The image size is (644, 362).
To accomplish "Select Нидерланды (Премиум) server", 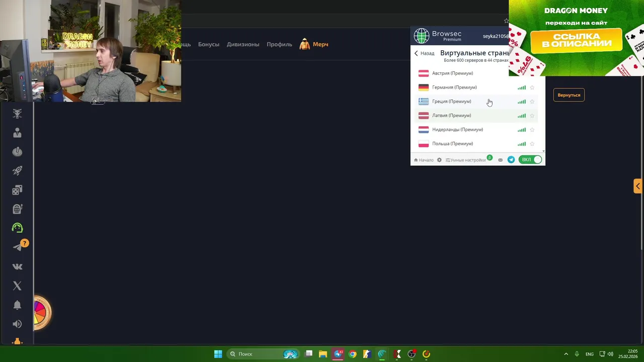I will pyautogui.click(x=477, y=130).
